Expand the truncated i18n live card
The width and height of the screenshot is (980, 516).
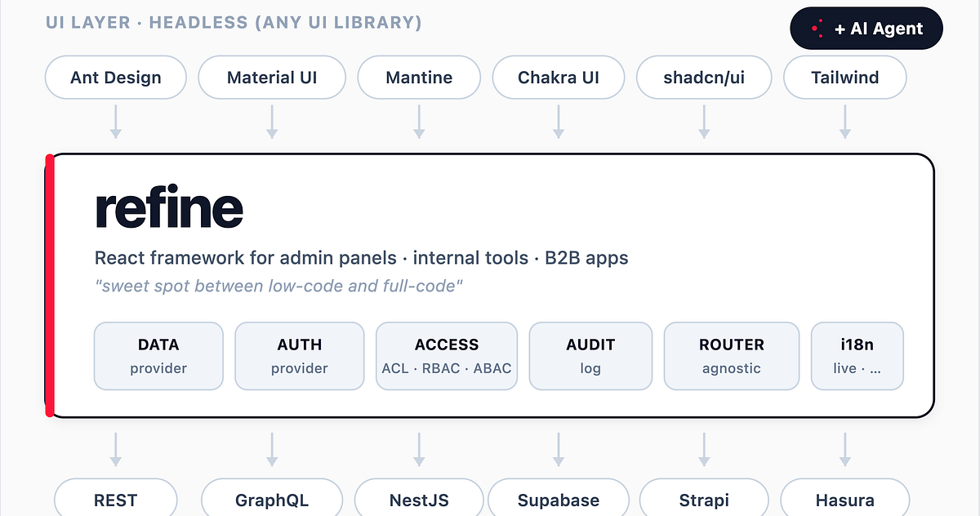[857, 356]
